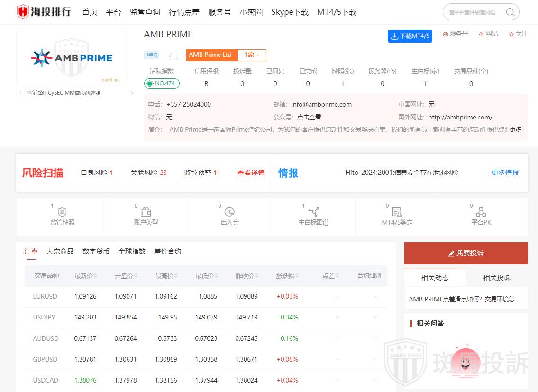Click the MT4/5鉴定 icon
The width and height of the screenshot is (538, 392).
397,212
